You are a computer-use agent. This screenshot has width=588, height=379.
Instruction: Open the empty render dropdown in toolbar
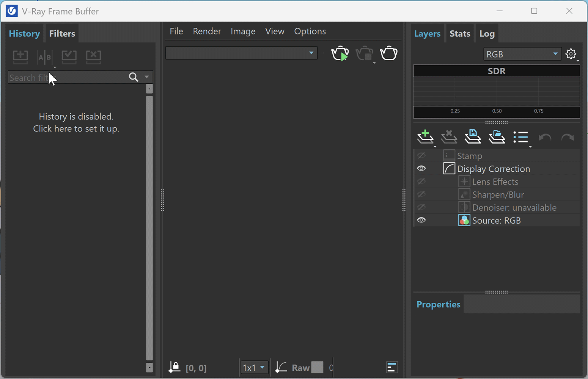241,53
